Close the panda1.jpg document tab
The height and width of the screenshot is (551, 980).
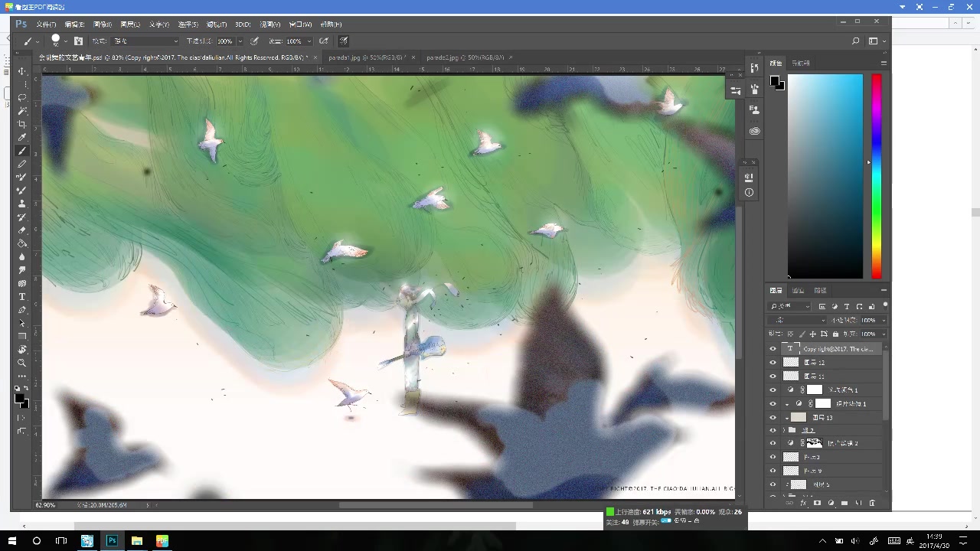pyautogui.click(x=414, y=57)
